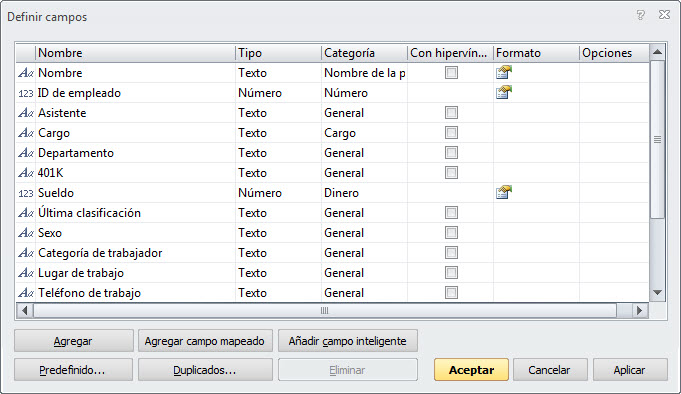This screenshot has width=681, height=394.
Task: Click the horizontal scrollbar right arrow
Action: (639, 311)
